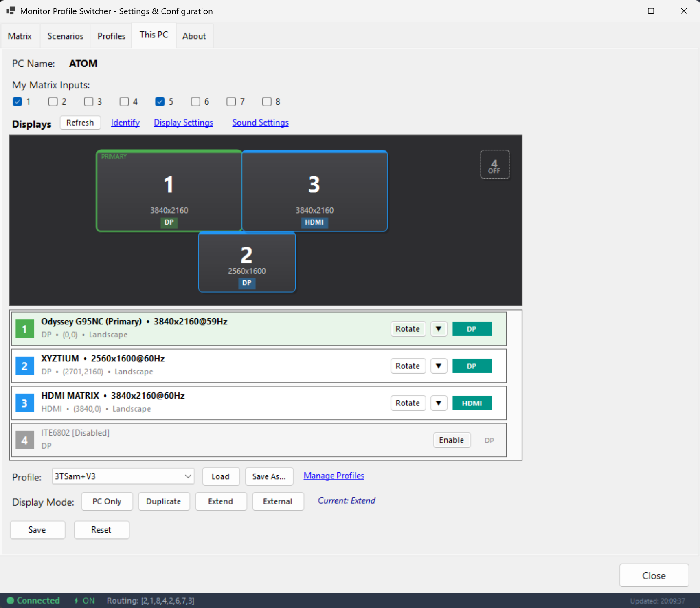Screen dimensions: 700x608
Task: Select display 2 tile in layout preview
Action: click(247, 262)
